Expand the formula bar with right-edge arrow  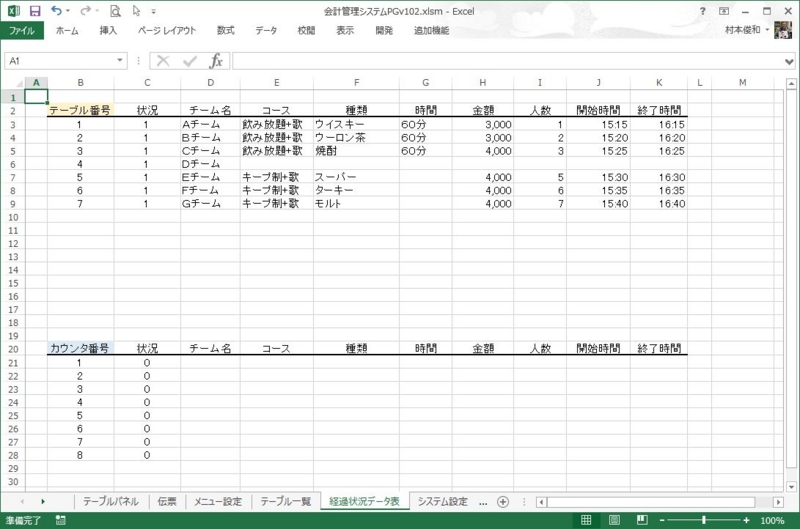[790, 61]
